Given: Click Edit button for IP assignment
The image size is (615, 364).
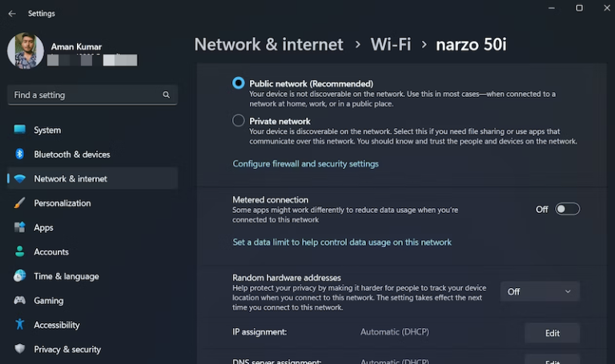Looking at the screenshot, I should point(552,333).
